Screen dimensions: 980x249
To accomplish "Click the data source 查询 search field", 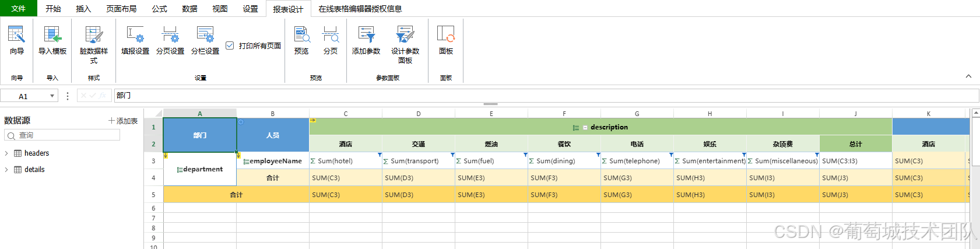I will pos(62,135).
